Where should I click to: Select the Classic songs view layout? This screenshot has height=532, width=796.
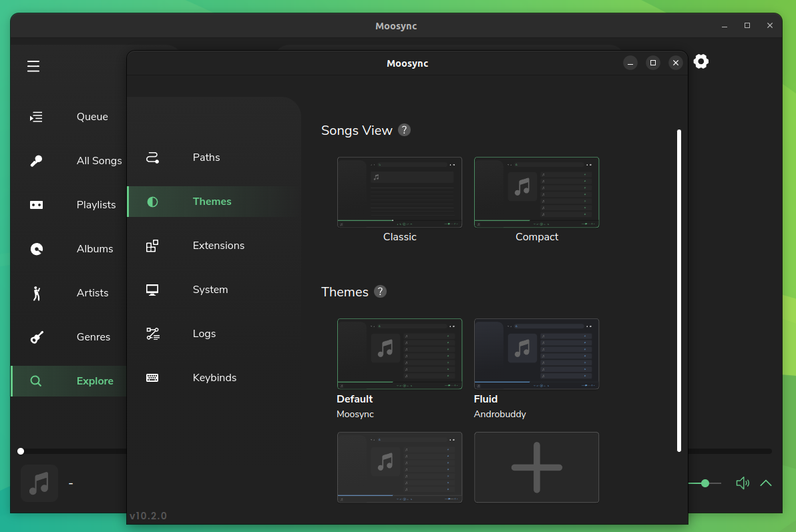click(399, 192)
